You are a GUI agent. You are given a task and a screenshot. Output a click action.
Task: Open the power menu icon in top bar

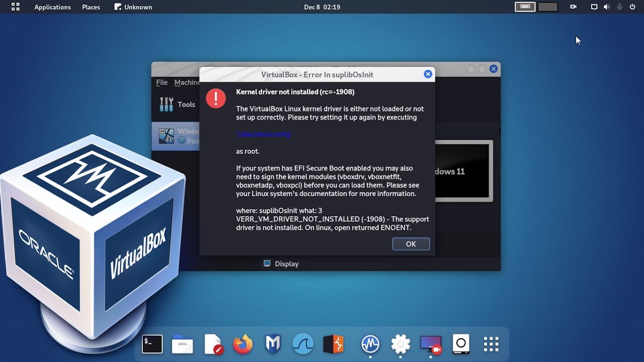(x=632, y=7)
